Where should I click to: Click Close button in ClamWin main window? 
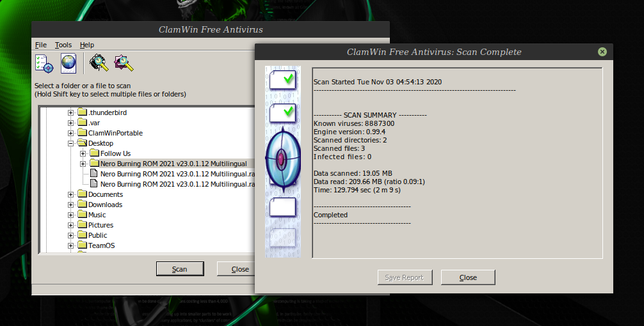coord(236,269)
